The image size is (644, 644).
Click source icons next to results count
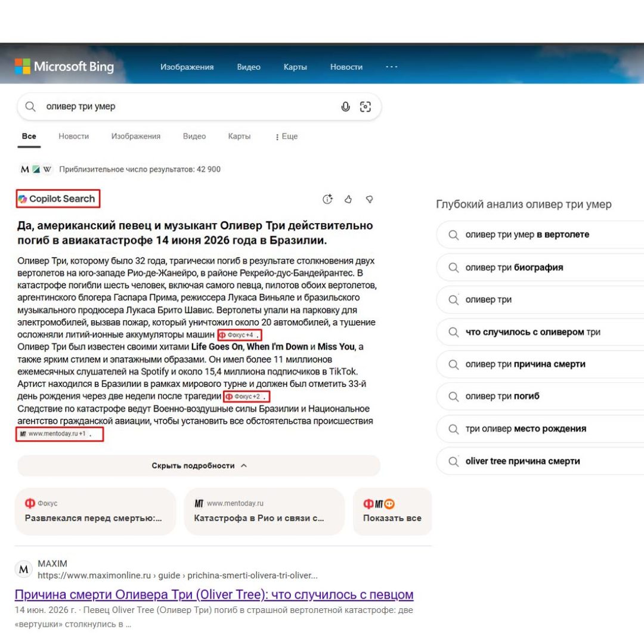36,169
